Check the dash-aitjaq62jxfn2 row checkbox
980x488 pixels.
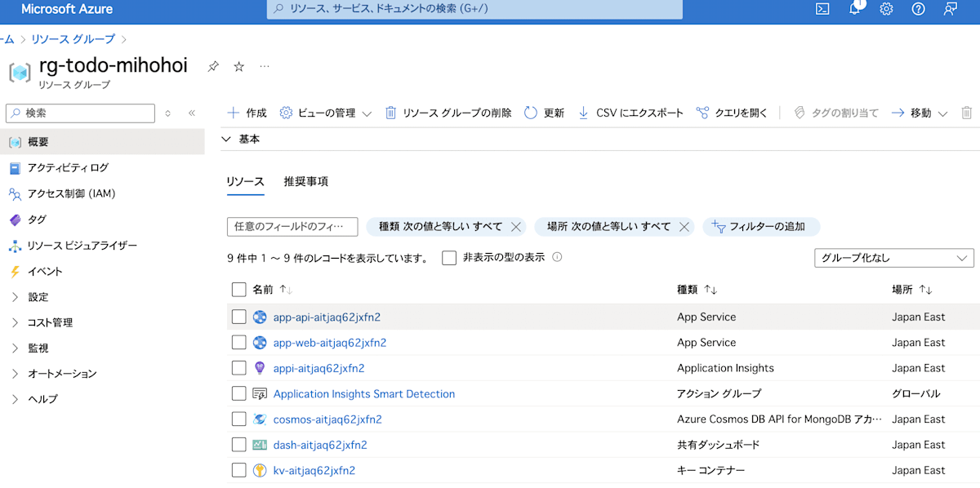[238, 445]
